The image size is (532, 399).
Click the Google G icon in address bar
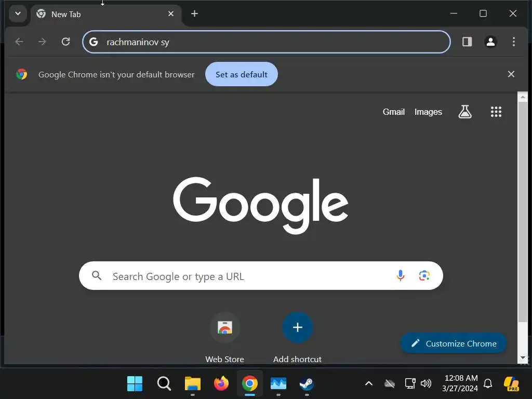click(x=94, y=42)
